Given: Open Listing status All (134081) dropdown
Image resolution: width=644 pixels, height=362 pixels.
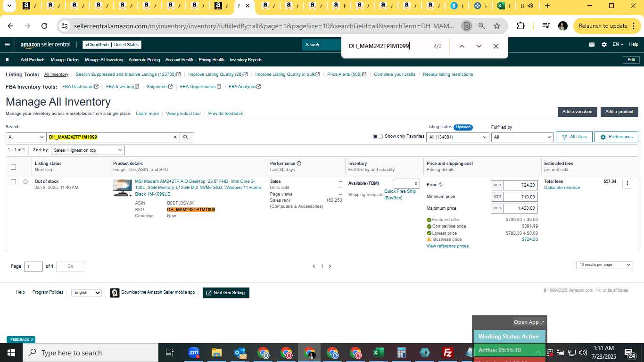Looking at the screenshot, I should [457, 137].
